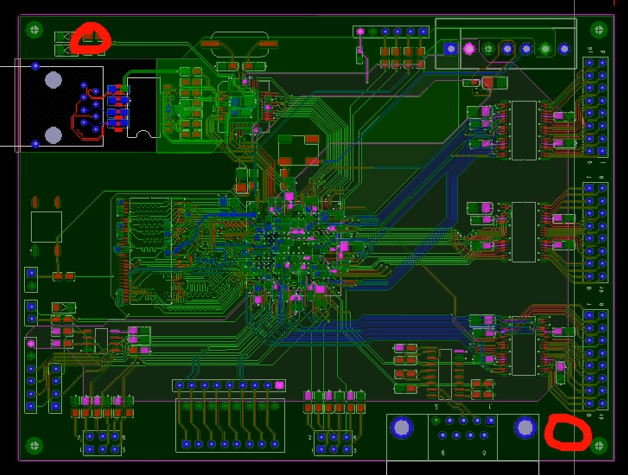The width and height of the screenshot is (628, 475).
Task: Click the magenta pad in the top terminal block
Action: pos(469,48)
